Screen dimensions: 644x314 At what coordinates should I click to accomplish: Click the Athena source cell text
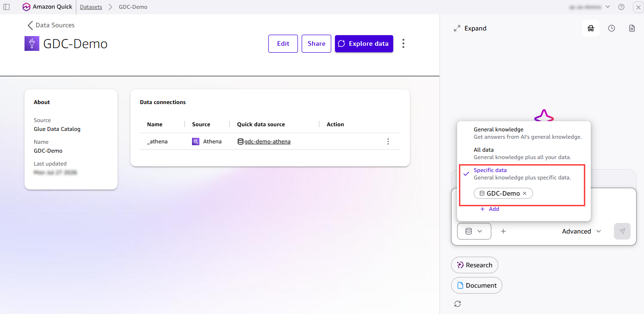(x=212, y=142)
